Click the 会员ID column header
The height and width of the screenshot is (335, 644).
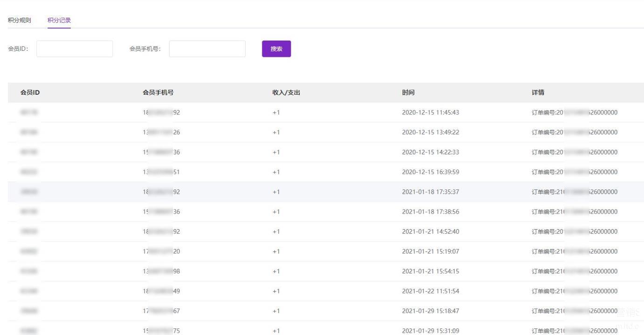tap(30, 92)
